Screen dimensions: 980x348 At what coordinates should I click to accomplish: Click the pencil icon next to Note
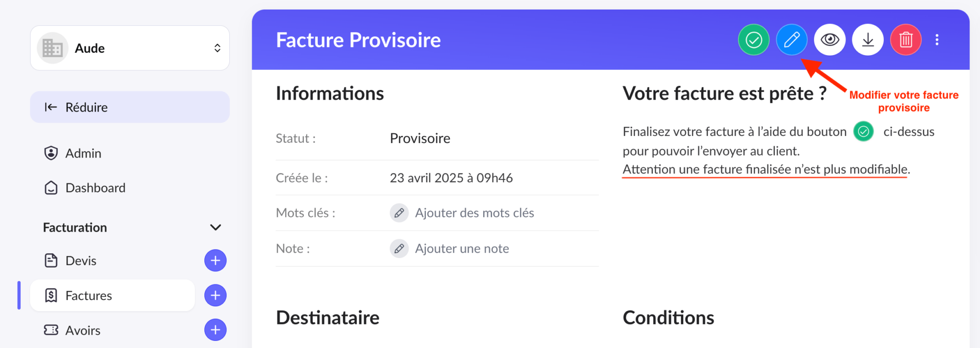pos(399,248)
